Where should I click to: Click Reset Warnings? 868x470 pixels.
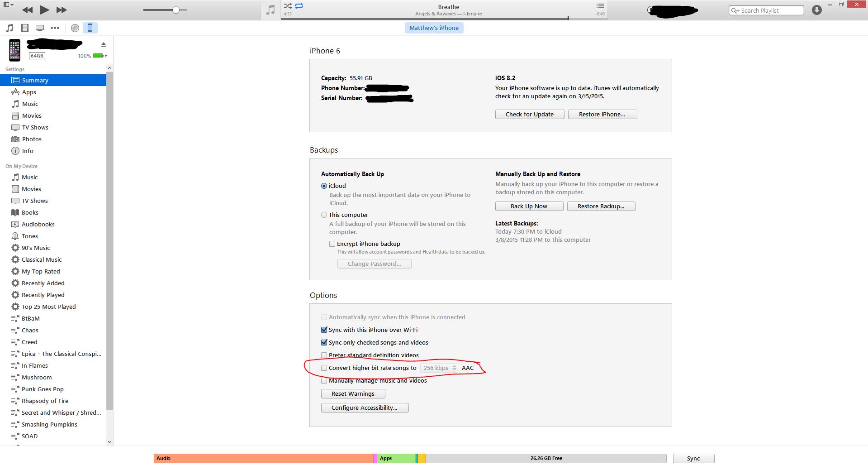point(353,394)
